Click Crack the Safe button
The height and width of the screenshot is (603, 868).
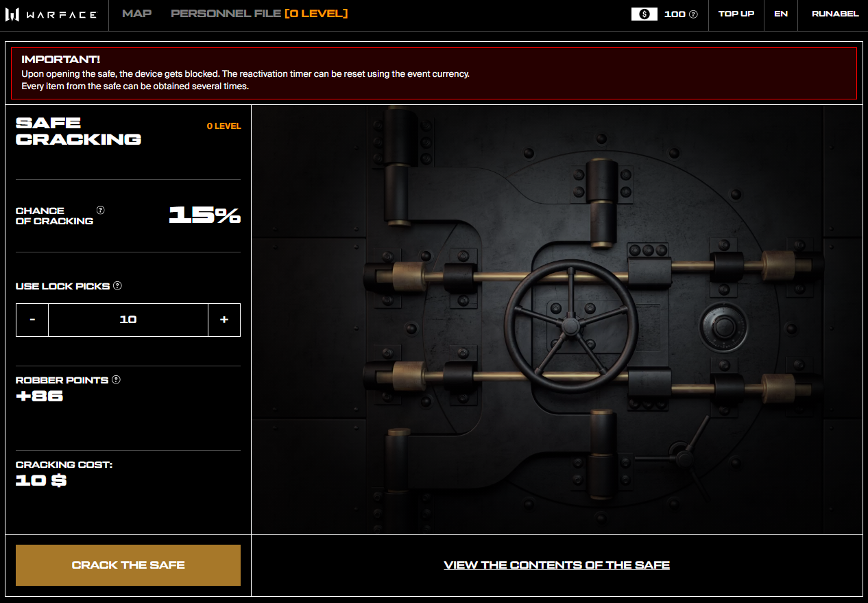128,565
